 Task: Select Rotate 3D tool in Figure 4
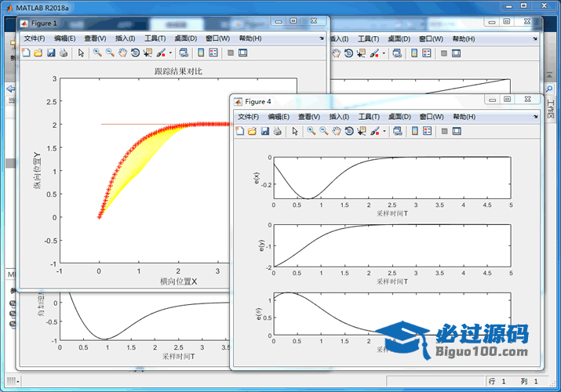pos(348,131)
